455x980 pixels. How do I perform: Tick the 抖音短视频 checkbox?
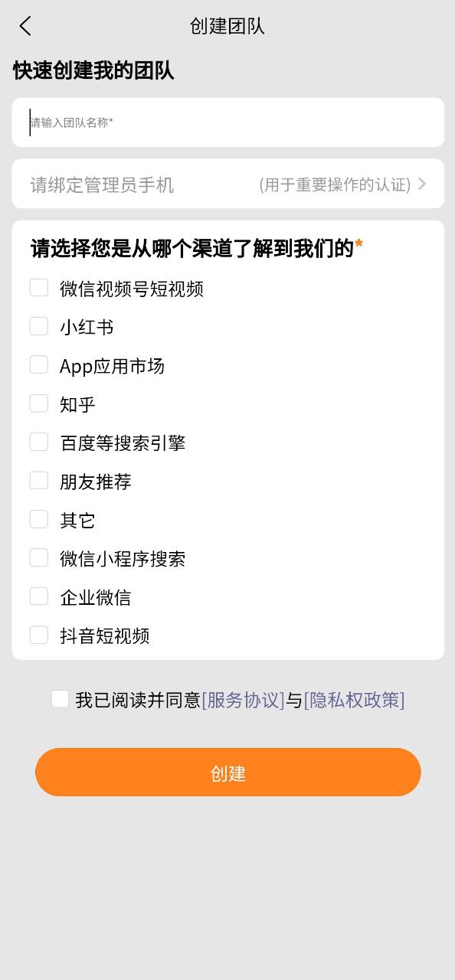point(39,635)
